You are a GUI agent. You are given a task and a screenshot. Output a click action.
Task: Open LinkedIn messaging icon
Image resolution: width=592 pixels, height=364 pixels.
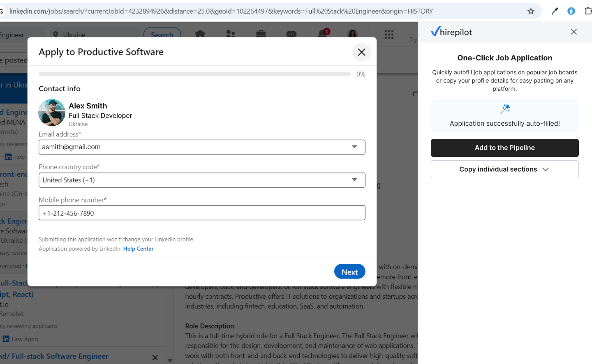291,34
